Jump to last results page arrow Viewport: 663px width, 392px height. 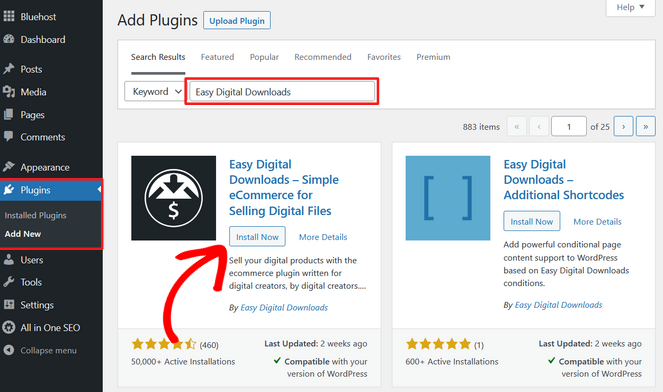(x=646, y=126)
